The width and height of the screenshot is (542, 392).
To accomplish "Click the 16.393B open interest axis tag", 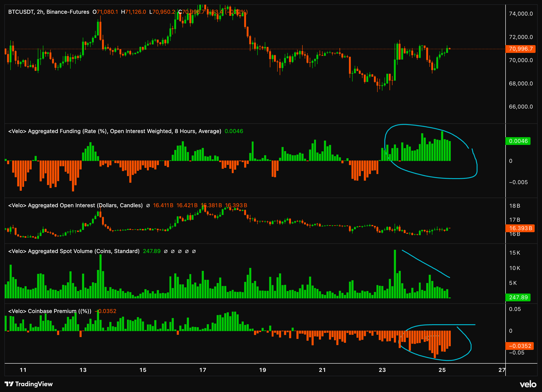I will coord(520,229).
